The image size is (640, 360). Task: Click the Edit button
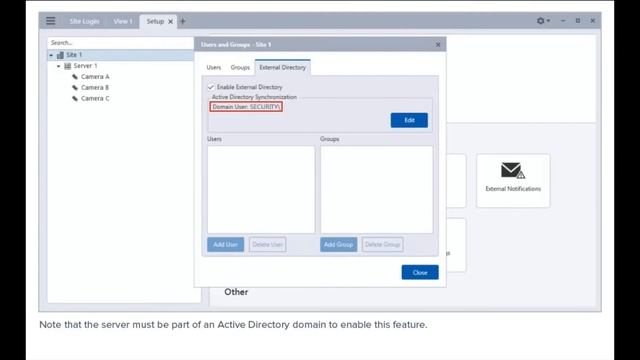pos(409,120)
